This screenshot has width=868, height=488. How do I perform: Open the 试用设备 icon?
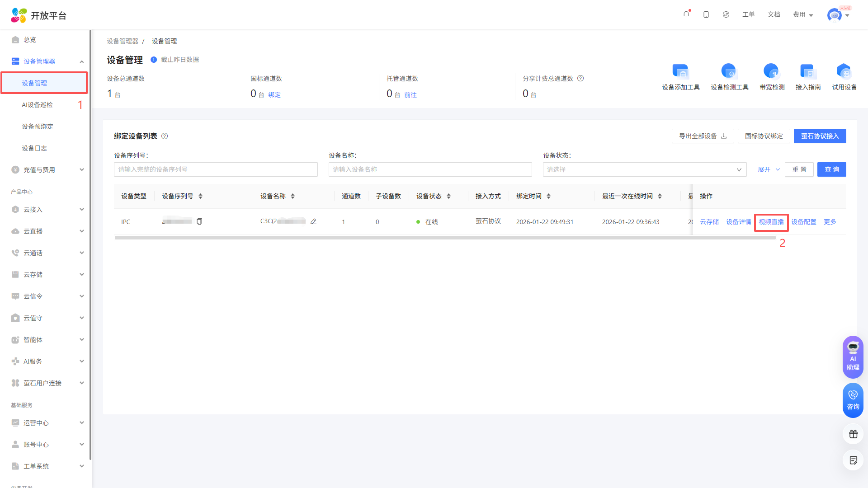[x=844, y=72]
